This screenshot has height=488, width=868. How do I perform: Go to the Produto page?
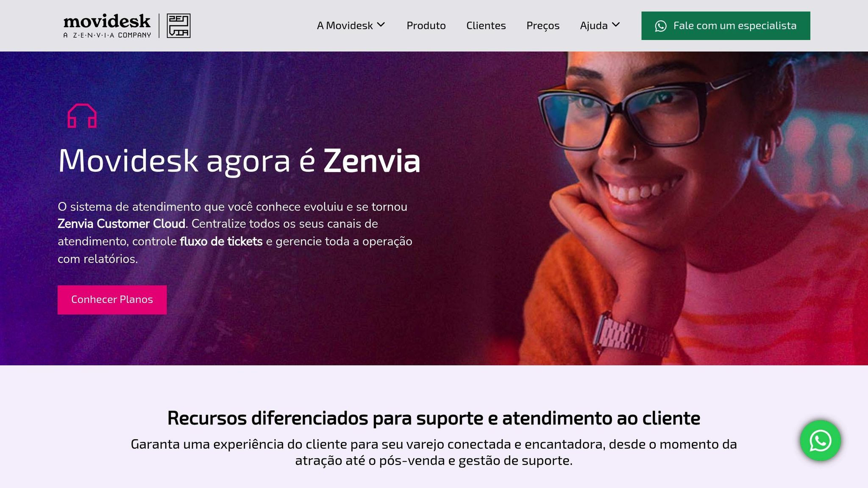(426, 26)
